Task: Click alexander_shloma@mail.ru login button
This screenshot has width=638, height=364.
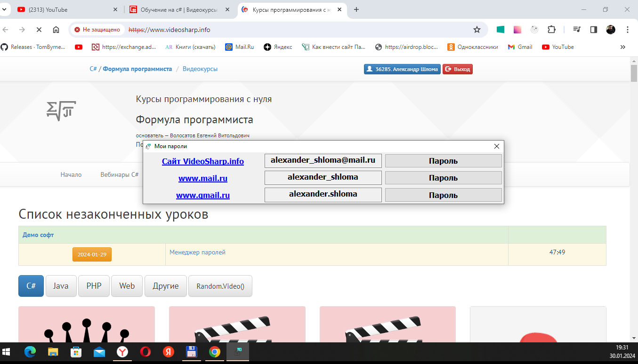Action: click(323, 160)
